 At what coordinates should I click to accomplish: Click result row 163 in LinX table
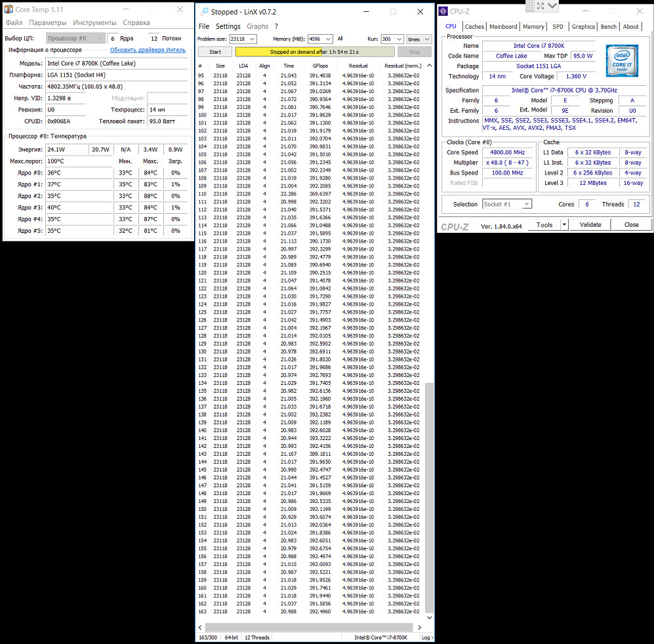310,611
